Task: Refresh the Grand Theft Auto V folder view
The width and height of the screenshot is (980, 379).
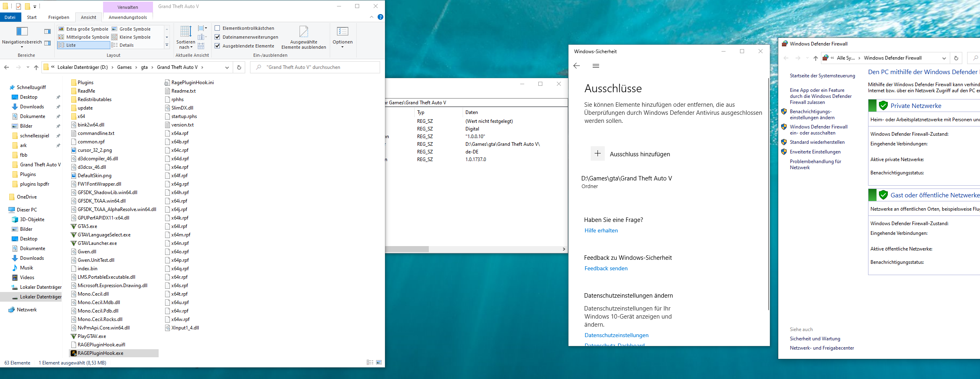Action: pyautogui.click(x=239, y=67)
